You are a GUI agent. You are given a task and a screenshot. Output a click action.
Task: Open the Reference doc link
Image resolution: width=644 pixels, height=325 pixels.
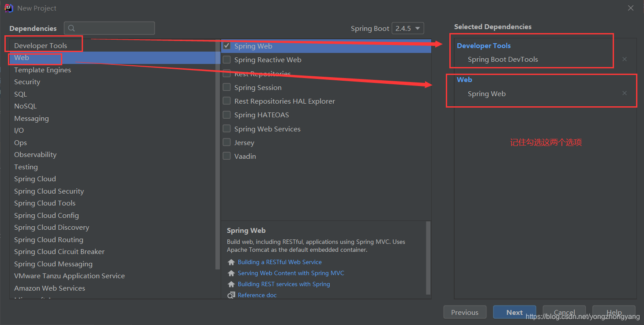[257, 295]
